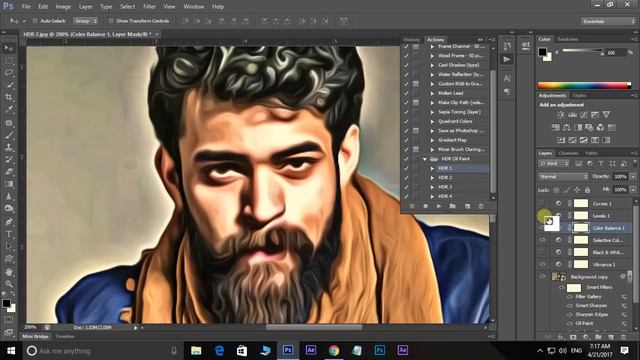
Task: Add a Color Balance adjustment (scales icon)
Action: pos(567,127)
